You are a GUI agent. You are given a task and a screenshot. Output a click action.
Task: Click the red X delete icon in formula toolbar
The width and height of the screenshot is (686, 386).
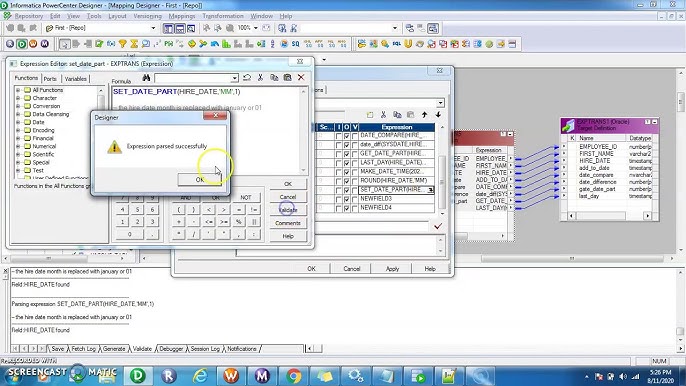(x=301, y=77)
